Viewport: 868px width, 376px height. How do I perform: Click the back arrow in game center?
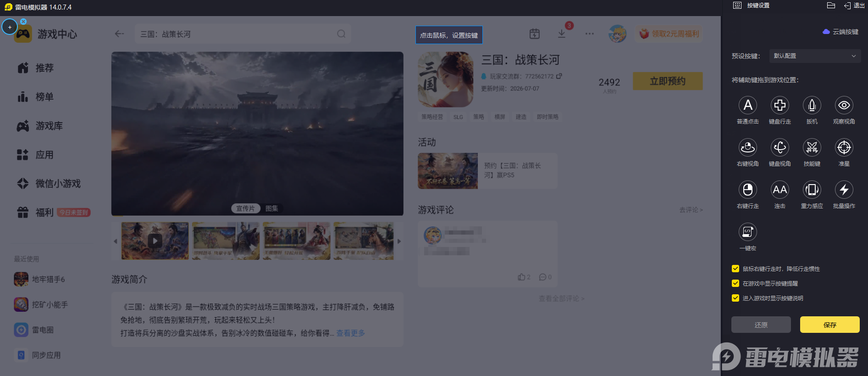tap(119, 34)
